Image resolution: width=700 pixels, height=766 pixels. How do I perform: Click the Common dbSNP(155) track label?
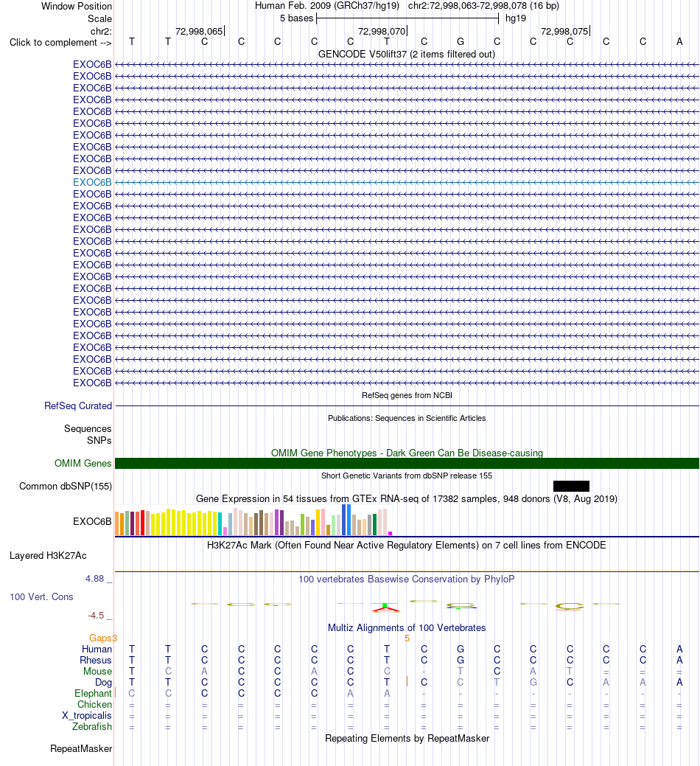tap(66, 486)
